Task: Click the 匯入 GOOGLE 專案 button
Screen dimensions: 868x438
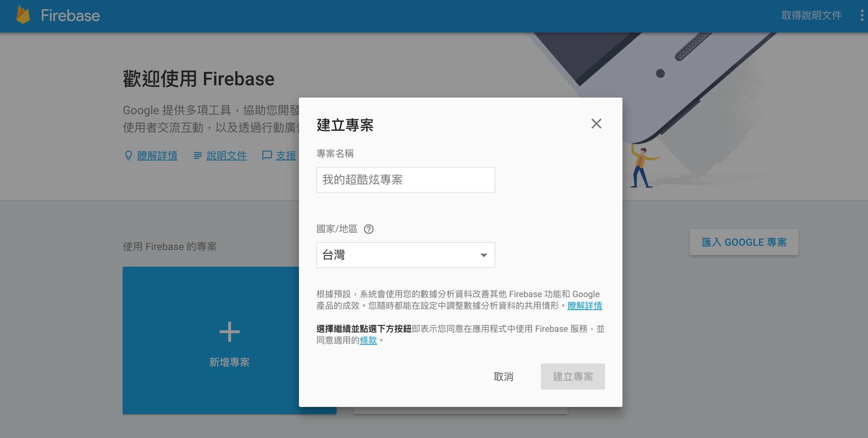Action: coord(744,242)
